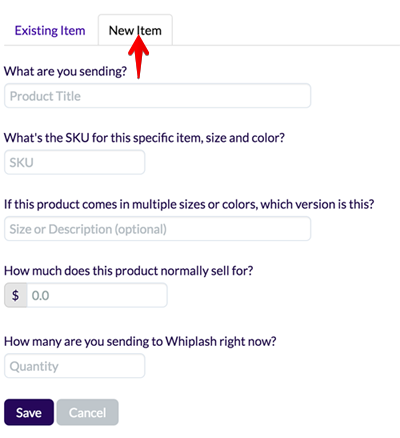Click the price field showing 0.0
The image size is (400, 438).
(97, 295)
